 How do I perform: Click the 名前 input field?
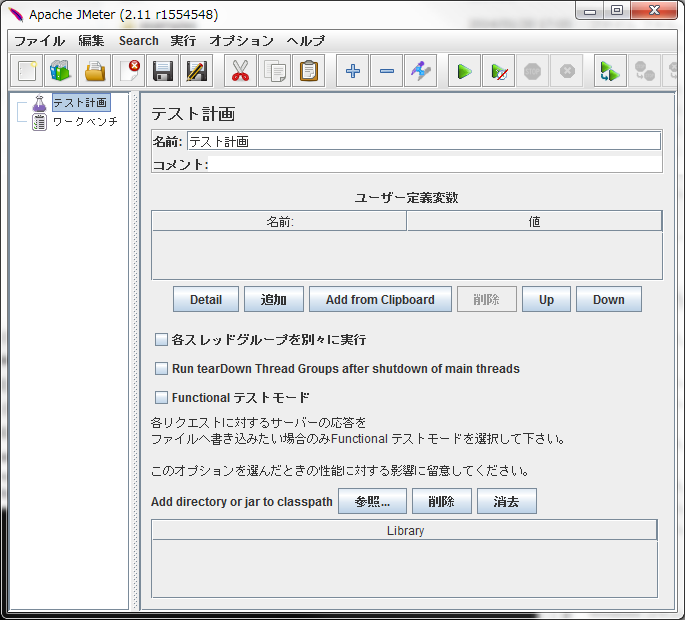(x=424, y=141)
